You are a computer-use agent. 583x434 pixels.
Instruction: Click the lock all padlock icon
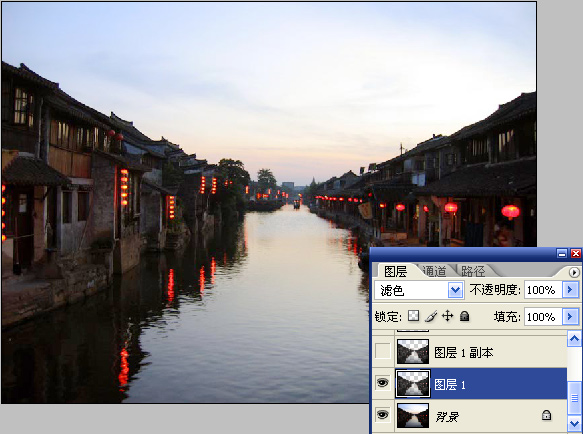tap(464, 316)
